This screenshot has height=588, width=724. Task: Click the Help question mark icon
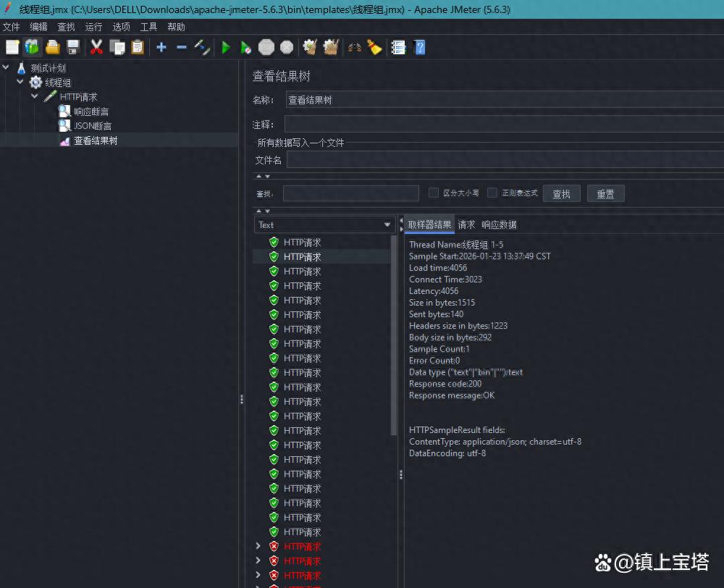(420, 47)
